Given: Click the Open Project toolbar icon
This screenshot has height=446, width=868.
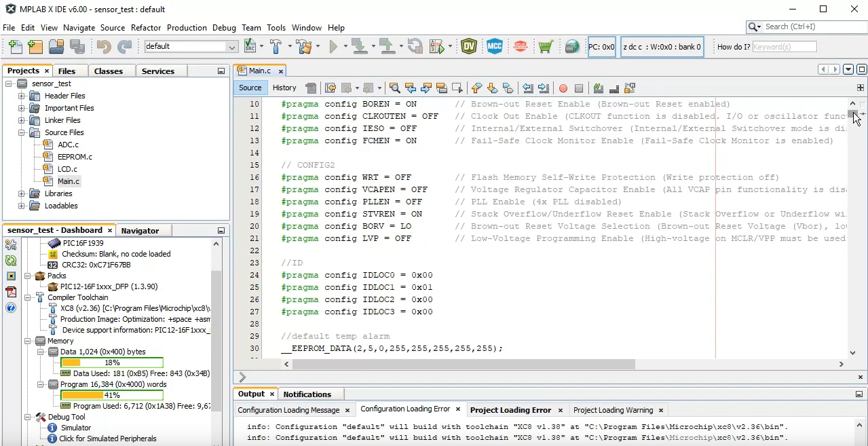Looking at the screenshot, I should point(56,47).
